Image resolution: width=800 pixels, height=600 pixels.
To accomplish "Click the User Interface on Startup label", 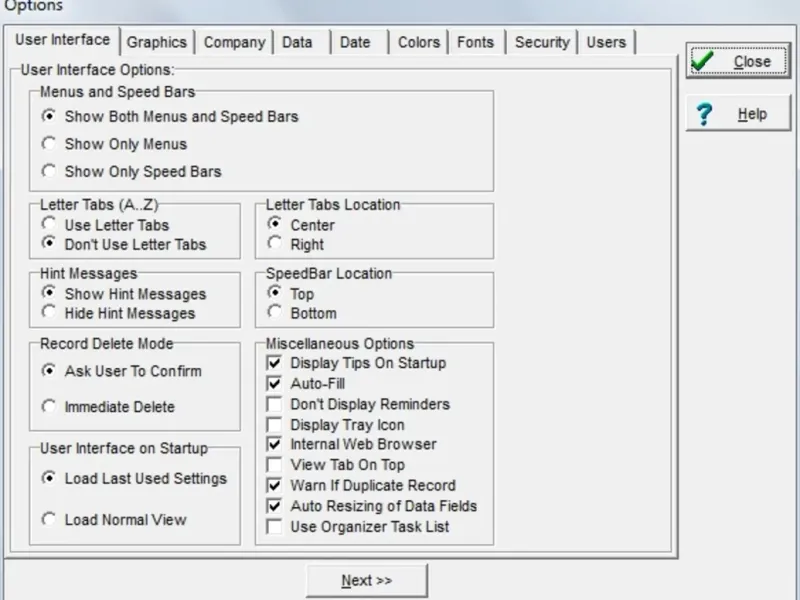I will tap(124, 448).
